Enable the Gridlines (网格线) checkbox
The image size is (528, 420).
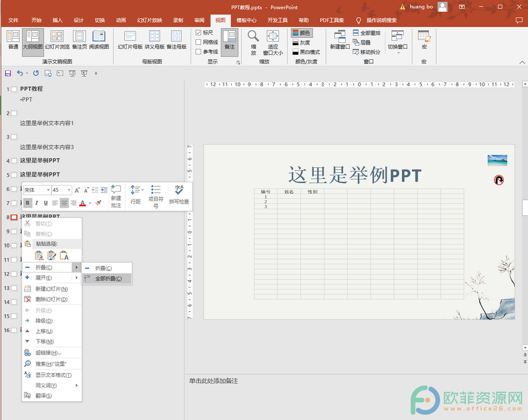point(198,42)
